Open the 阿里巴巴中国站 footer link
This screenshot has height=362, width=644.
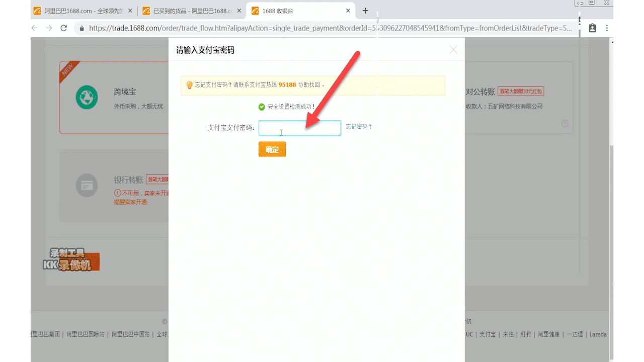click(x=130, y=334)
